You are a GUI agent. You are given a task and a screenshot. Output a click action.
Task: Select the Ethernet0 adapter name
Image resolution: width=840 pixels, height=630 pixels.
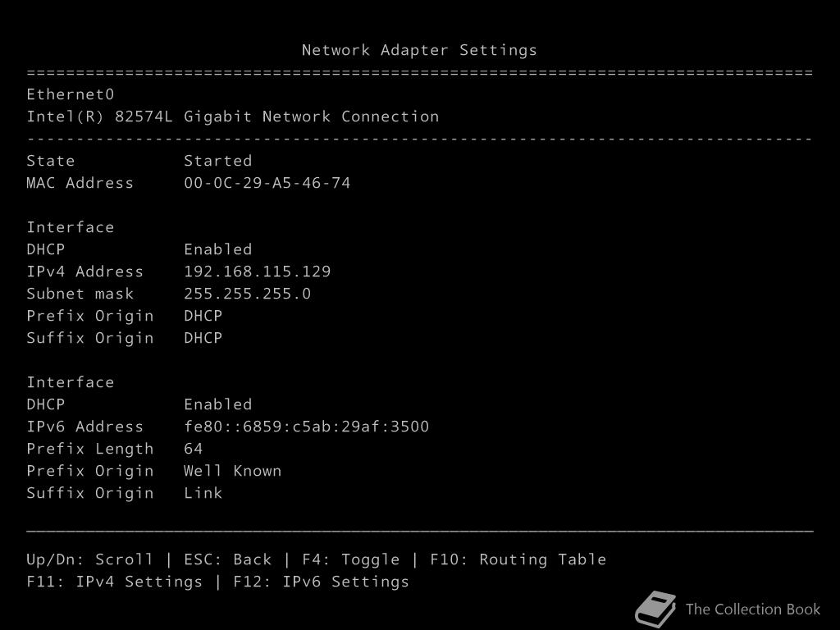point(71,94)
